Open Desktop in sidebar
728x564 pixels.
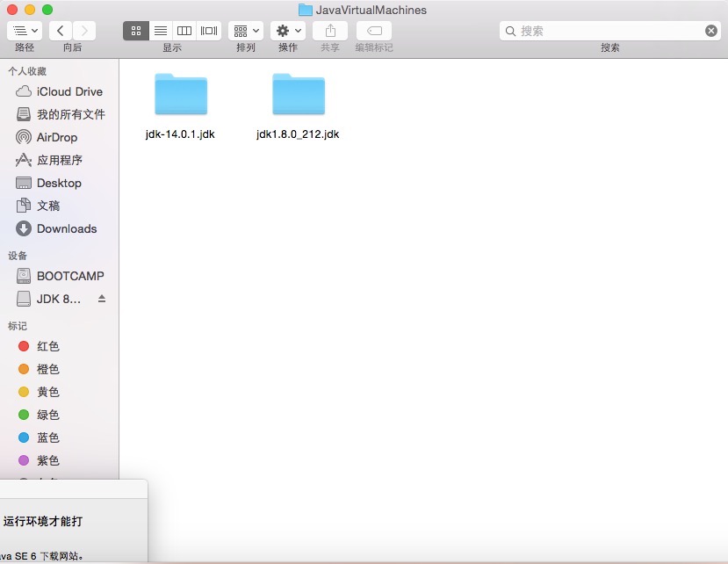tap(60, 183)
